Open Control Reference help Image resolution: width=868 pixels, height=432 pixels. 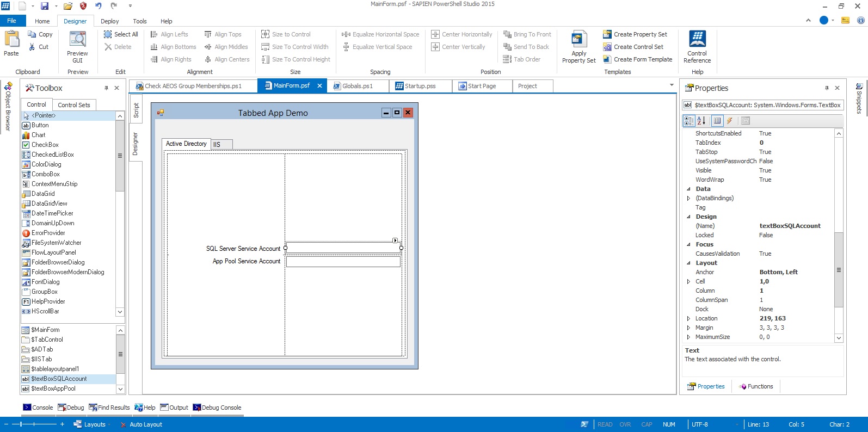[x=697, y=47]
